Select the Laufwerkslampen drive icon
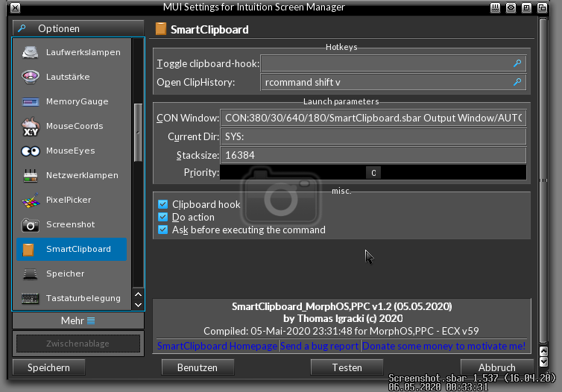The height and width of the screenshot is (392, 562). click(x=31, y=53)
